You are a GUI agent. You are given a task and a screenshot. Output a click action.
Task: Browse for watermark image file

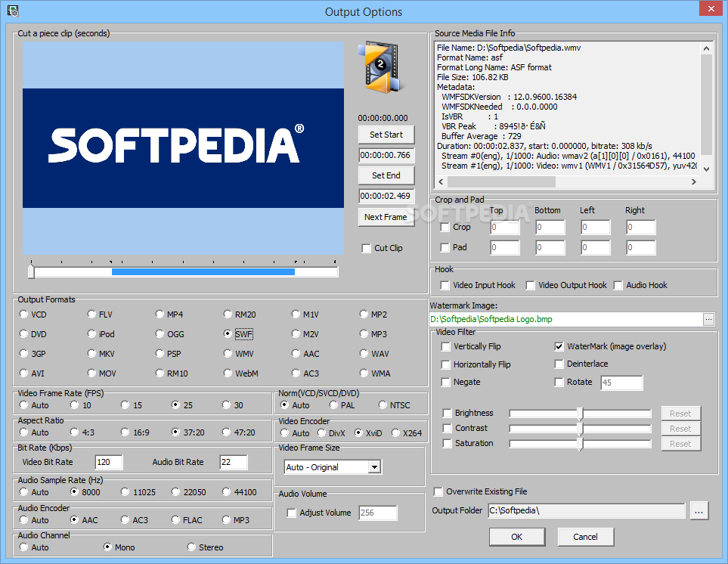[708, 319]
